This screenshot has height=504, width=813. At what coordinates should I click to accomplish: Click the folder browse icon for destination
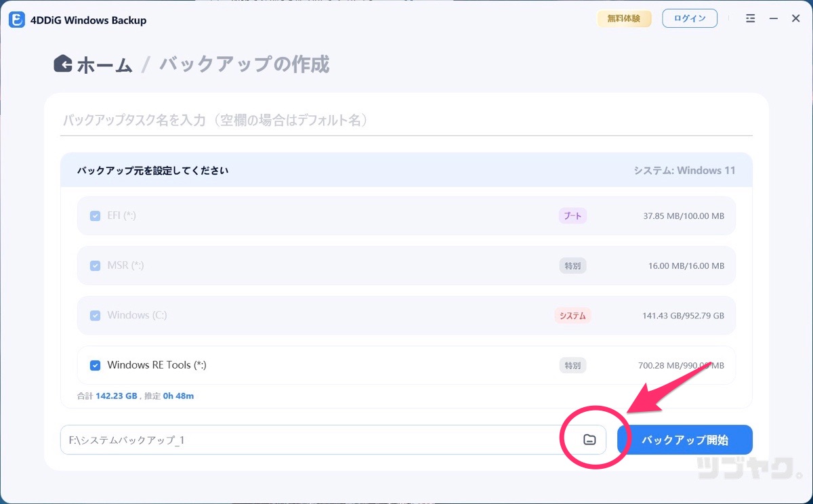[x=589, y=440]
